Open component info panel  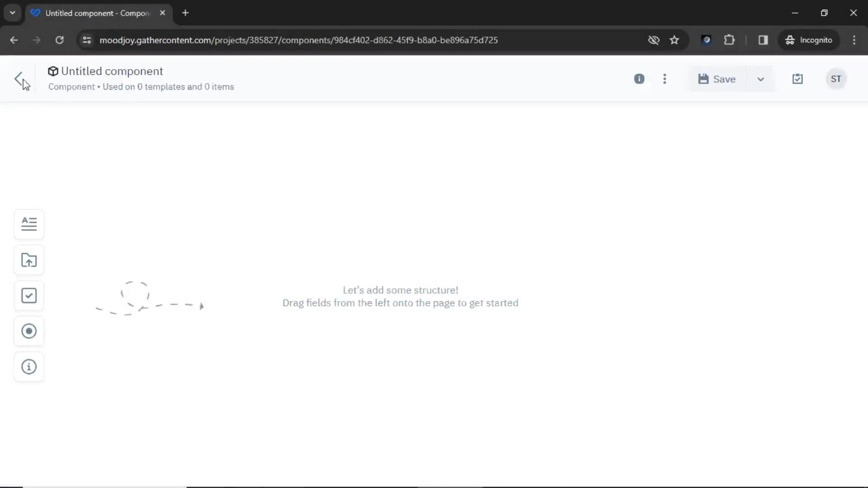click(x=640, y=79)
